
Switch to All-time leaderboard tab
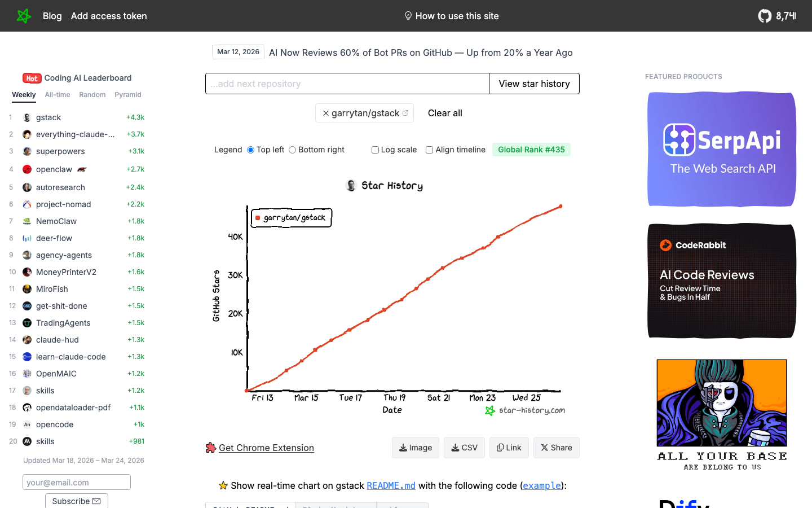click(x=58, y=95)
